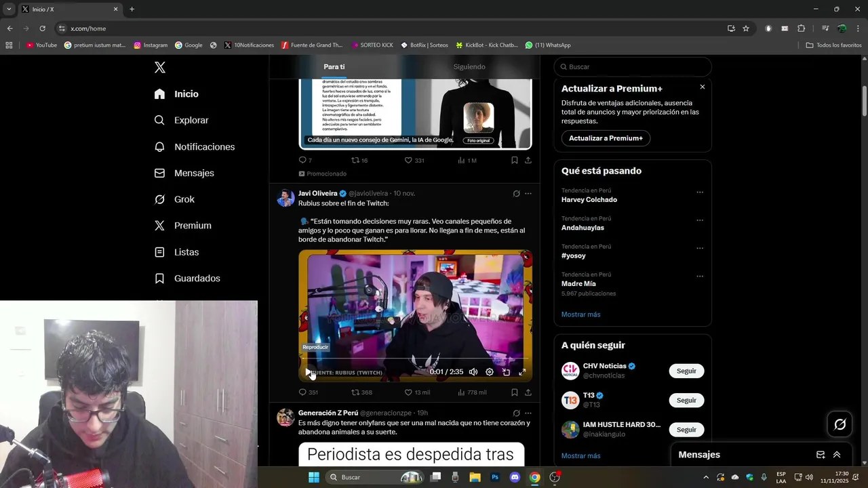Toggle picture-in-picture on video

[506, 372]
